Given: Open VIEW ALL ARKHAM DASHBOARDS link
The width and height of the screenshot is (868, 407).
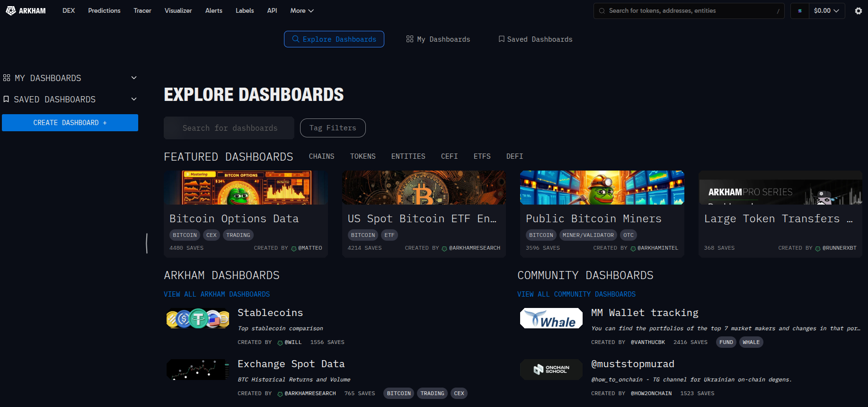Looking at the screenshot, I should pyautogui.click(x=217, y=294).
